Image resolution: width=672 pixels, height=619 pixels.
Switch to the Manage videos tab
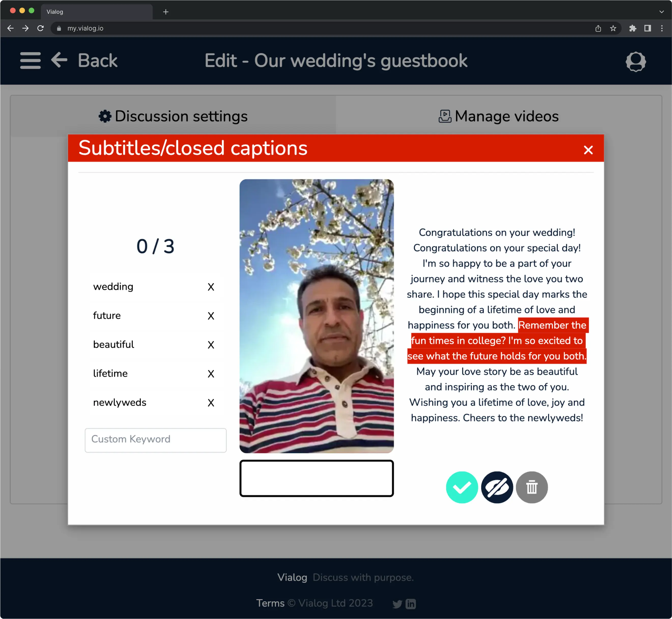498,116
